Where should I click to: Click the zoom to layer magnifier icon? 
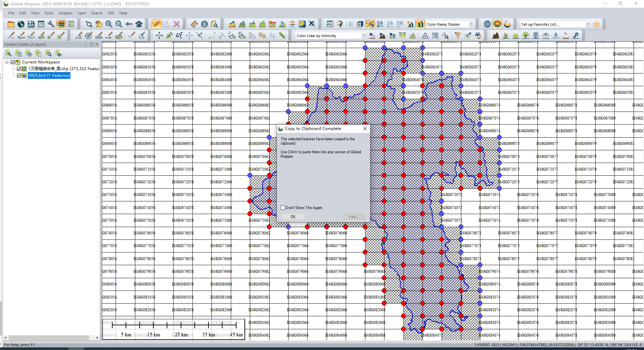[x=48, y=53]
